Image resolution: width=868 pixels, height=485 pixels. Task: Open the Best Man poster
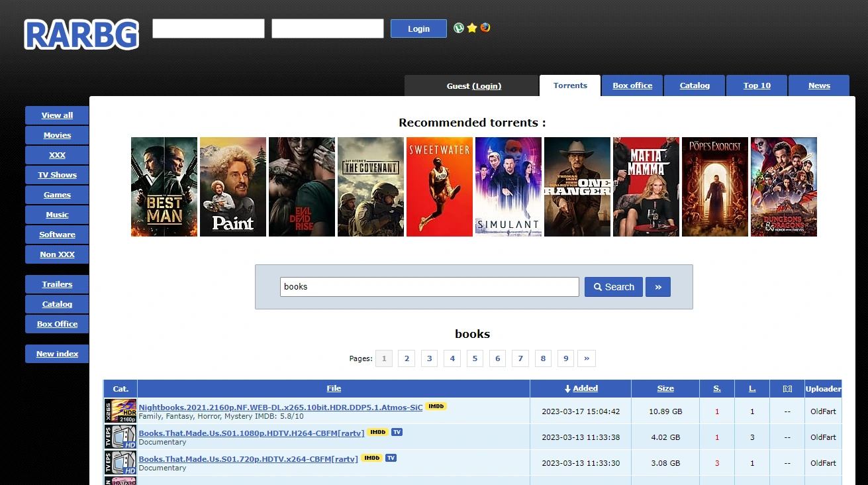click(164, 187)
